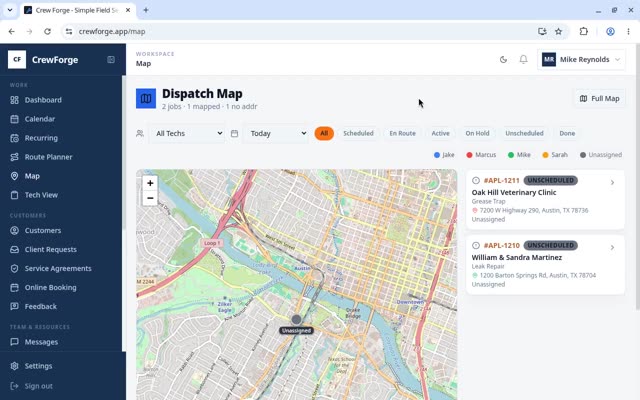Toggle dark mode moon icon
Image resolution: width=640 pixels, height=400 pixels.
503,60
